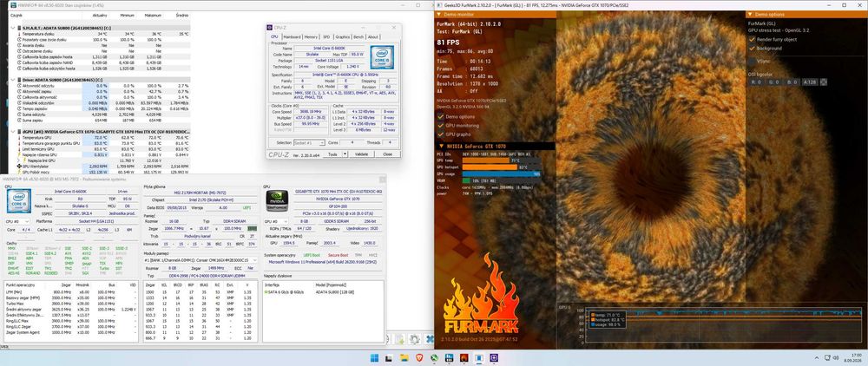Enable the VSync checkbox in FurMark

(x=752, y=62)
